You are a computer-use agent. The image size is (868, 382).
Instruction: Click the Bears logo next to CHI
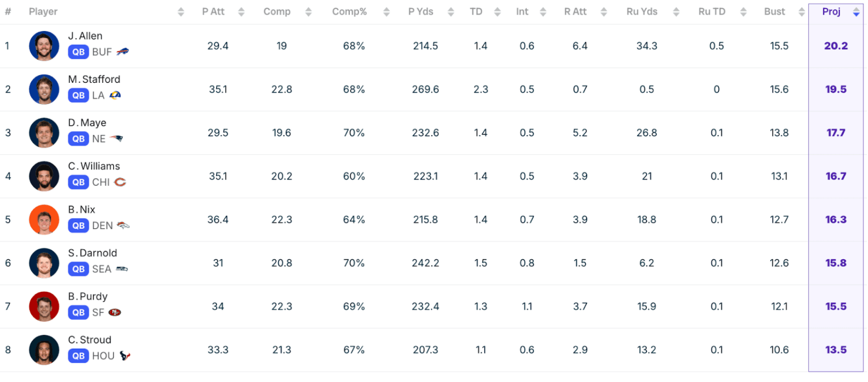(x=120, y=182)
